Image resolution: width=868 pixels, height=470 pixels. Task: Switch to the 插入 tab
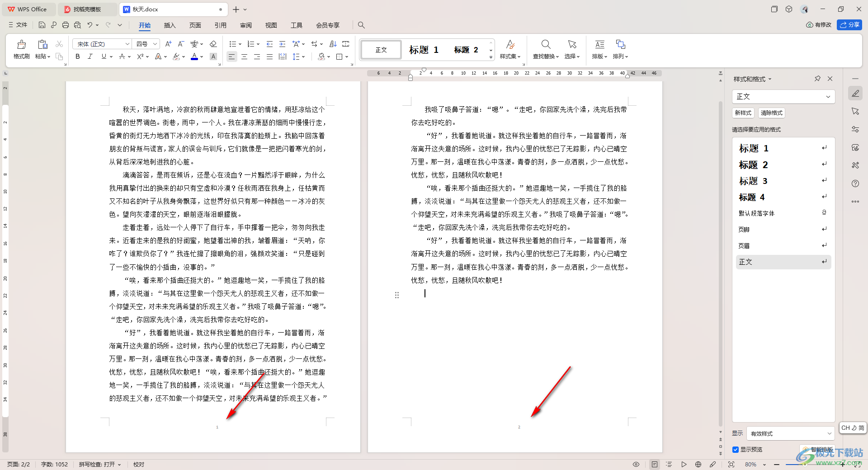click(170, 25)
